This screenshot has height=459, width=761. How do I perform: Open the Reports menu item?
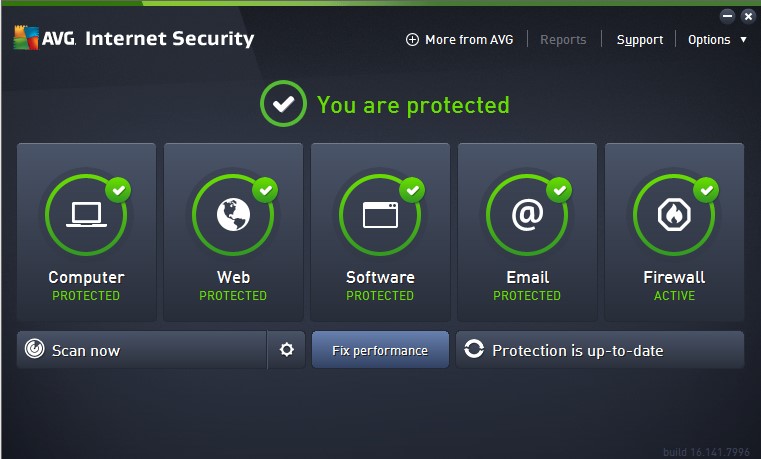click(563, 40)
